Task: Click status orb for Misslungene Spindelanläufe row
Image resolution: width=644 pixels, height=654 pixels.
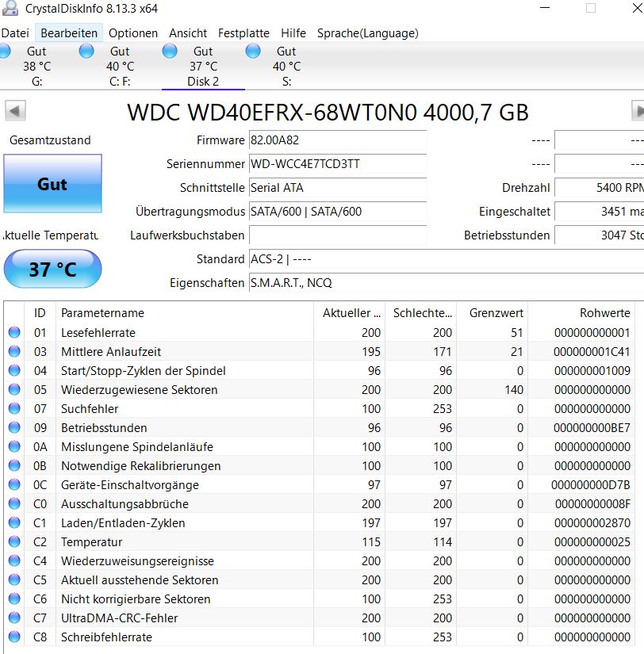Action: click(14, 447)
